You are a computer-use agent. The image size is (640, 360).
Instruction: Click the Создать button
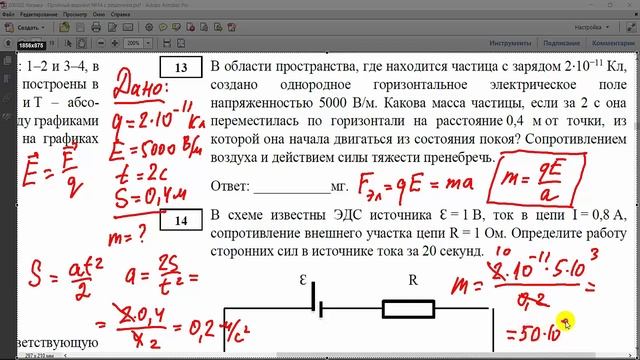tap(23, 28)
